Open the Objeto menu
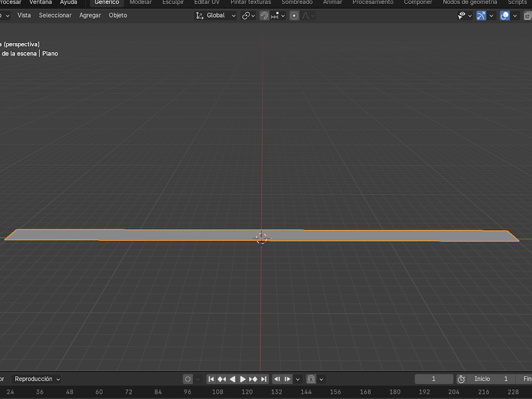 tap(118, 16)
